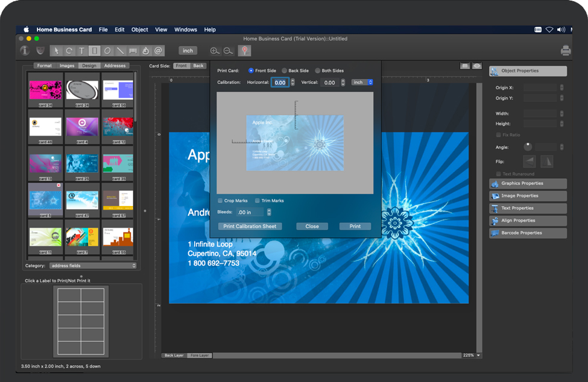Open the Category address fields dropdown

[93, 265]
